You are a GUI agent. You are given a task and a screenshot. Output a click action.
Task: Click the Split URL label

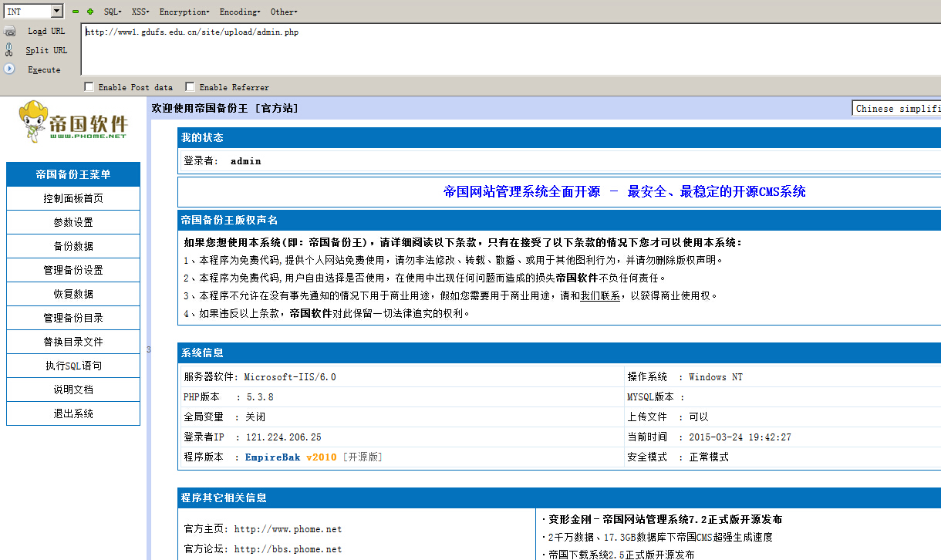point(46,50)
